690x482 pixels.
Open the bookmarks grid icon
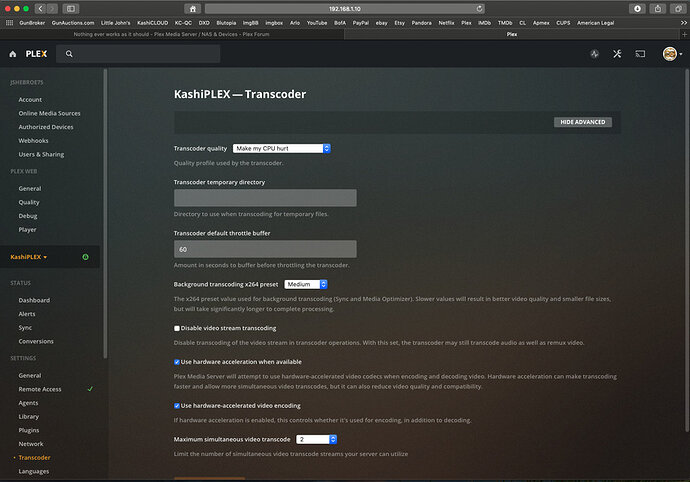point(9,23)
